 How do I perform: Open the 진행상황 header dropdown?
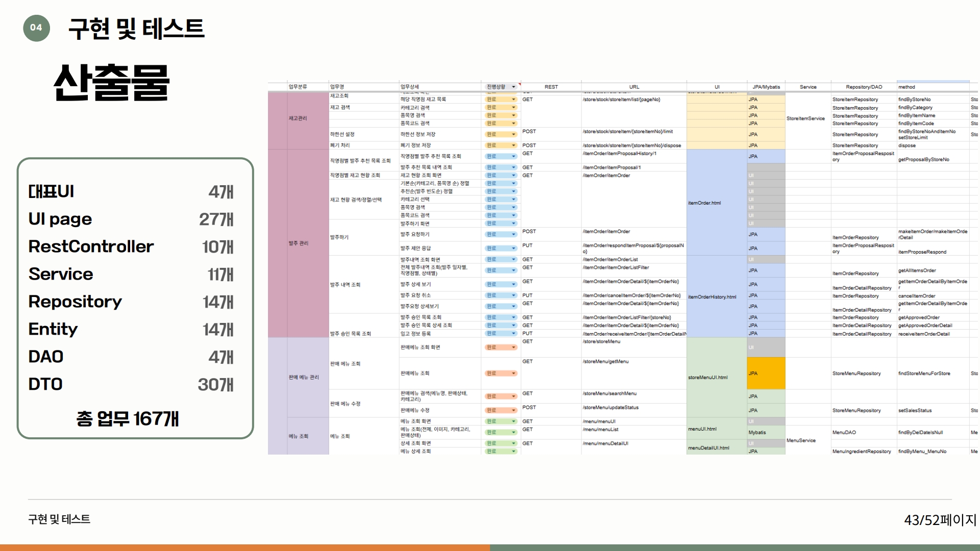[x=513, y=87]
